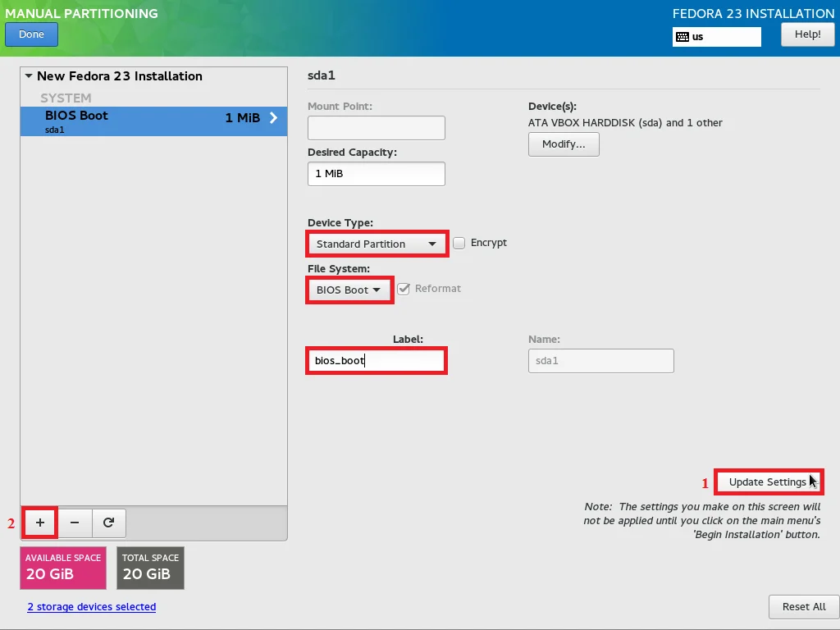The height and width of the screenshot is (630, 840).
Task: Click the FEDORA 23 INSTALLATION title
Action: pos(753,13)
